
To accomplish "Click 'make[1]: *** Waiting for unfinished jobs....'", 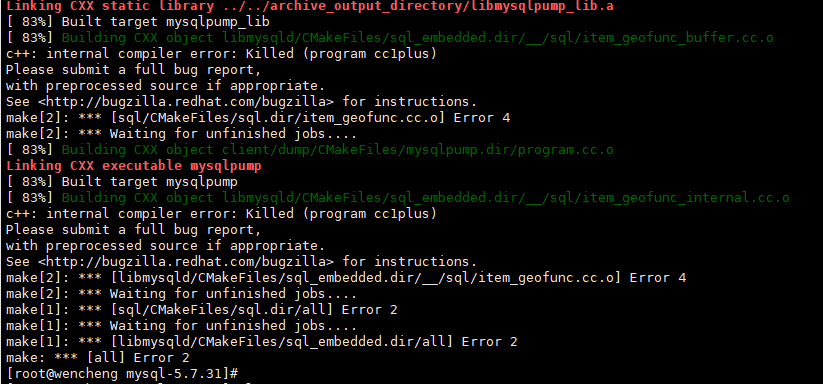I will click(182, 326).
